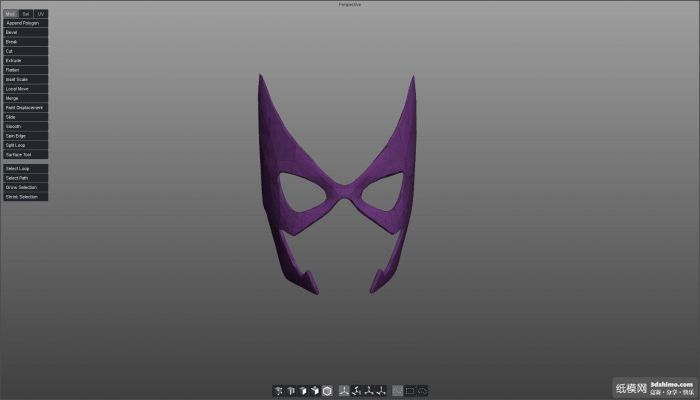700x400 pixels.
Task: Click the Flatten button
Action: coord(25,70)
